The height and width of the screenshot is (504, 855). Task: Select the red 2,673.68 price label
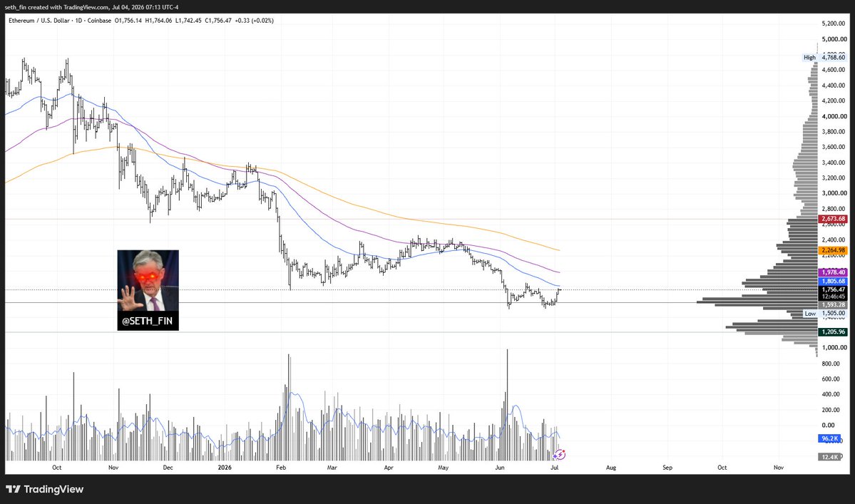click(833, 219)
